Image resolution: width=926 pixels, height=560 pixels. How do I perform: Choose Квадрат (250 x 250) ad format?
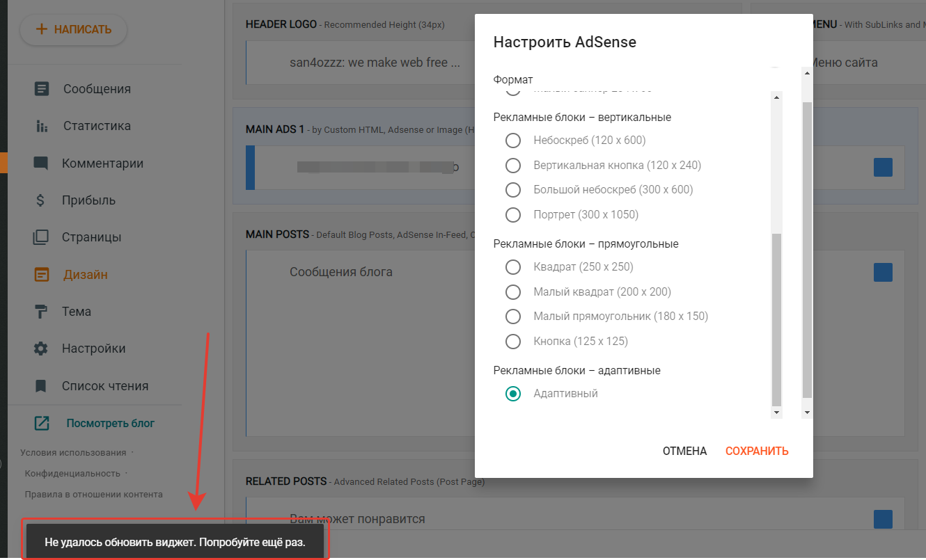513,267
